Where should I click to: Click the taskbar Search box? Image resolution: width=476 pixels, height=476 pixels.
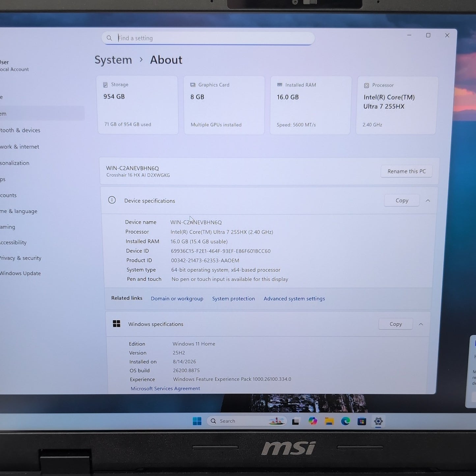coord(247,421)
